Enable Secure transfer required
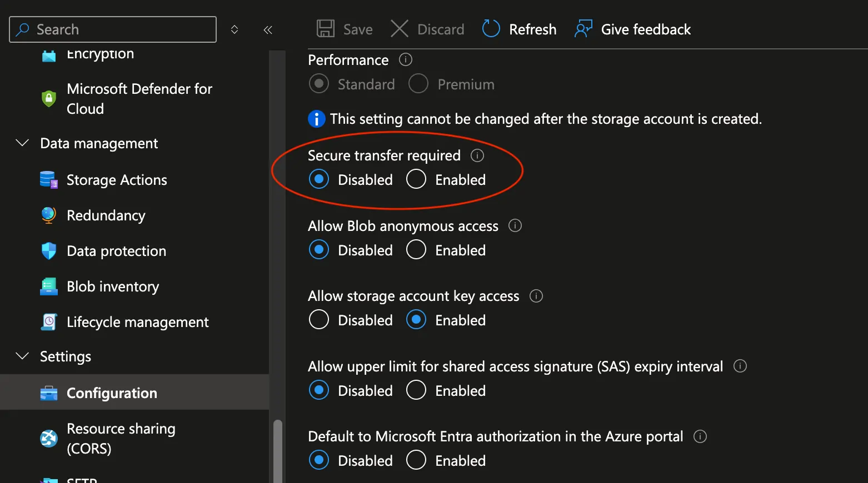The height and width of the screenshot is (483, 868). coord(416,179)
